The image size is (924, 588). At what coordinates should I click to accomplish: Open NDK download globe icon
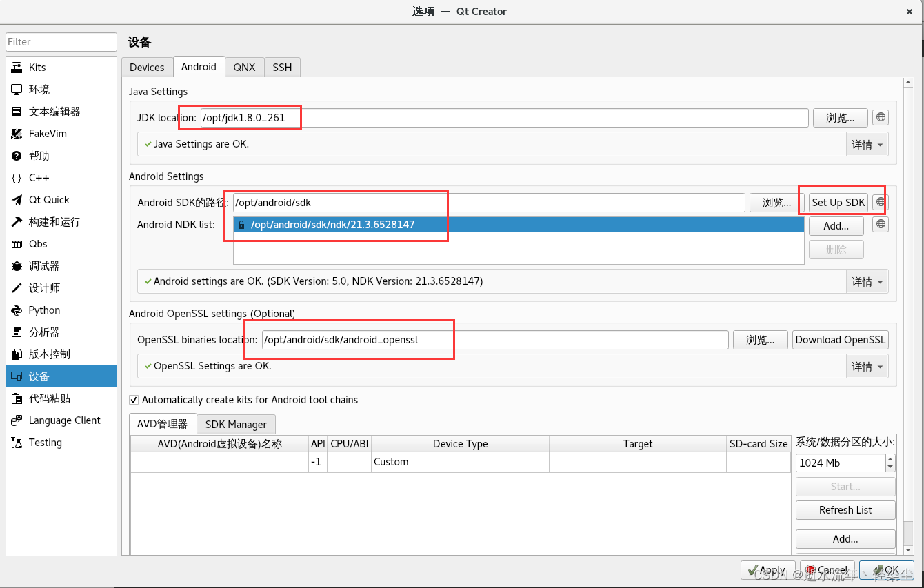(x=881, y=224)
